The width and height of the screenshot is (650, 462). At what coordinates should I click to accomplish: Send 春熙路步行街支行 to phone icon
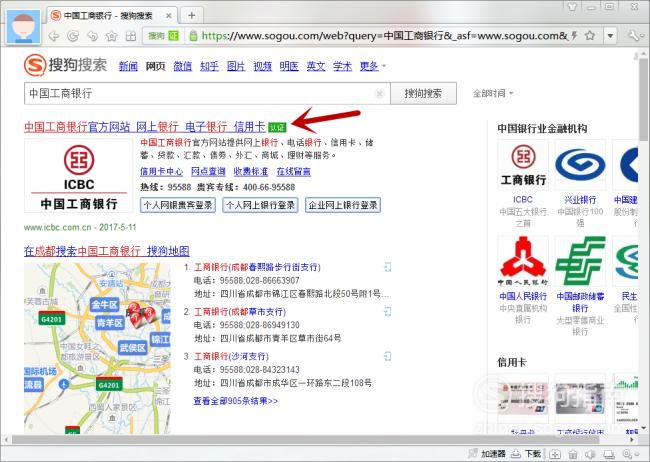point(388,267)
